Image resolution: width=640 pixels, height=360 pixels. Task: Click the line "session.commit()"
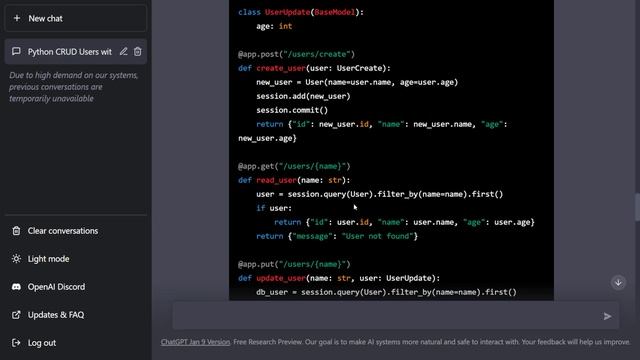point(292,110)
